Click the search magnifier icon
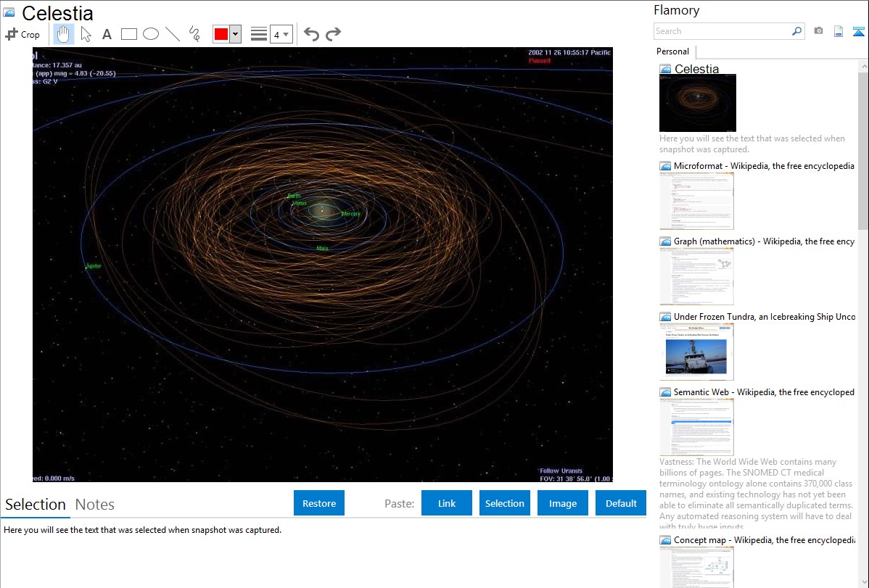The width and height of the screenshot is (869, 588). [797, 31]
